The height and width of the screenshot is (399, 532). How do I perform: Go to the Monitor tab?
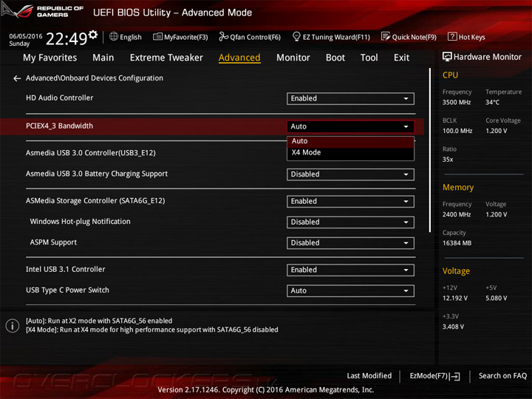click(x=293, y=58)
